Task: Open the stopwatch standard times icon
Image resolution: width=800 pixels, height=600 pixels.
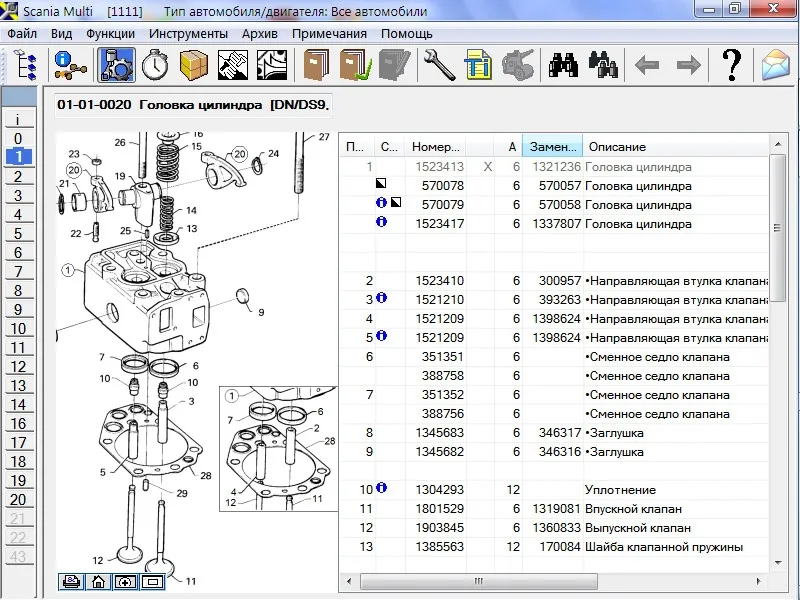Action: point(155,65)
